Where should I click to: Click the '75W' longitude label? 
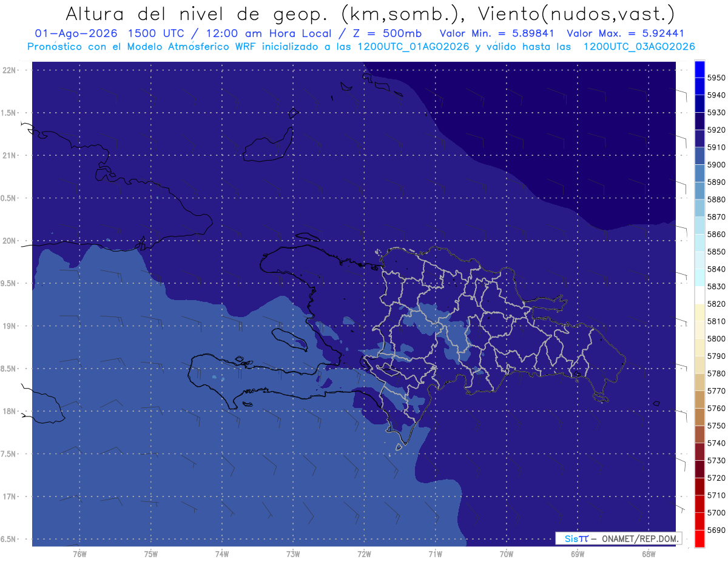click(151, 554)
